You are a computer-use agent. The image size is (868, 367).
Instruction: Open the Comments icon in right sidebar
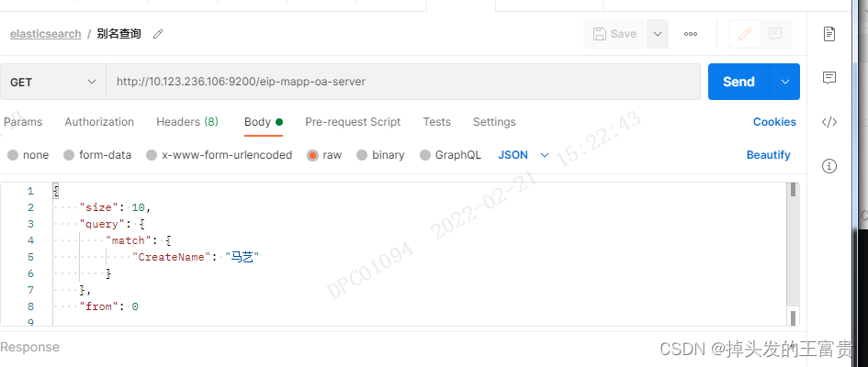tap(829, 77)
